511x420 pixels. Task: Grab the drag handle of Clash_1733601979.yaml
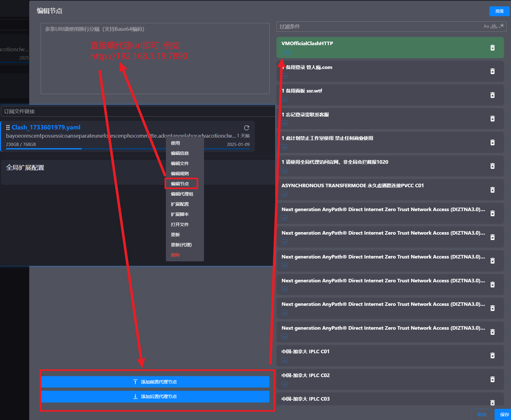click(8, 127)
